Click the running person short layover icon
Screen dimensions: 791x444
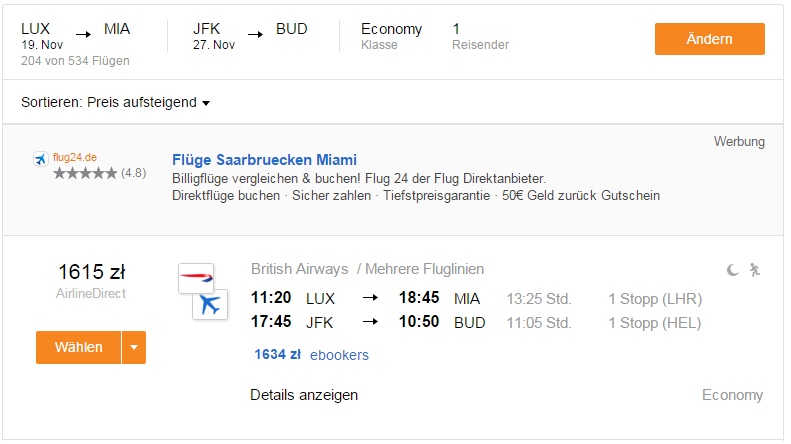point(755,270)
